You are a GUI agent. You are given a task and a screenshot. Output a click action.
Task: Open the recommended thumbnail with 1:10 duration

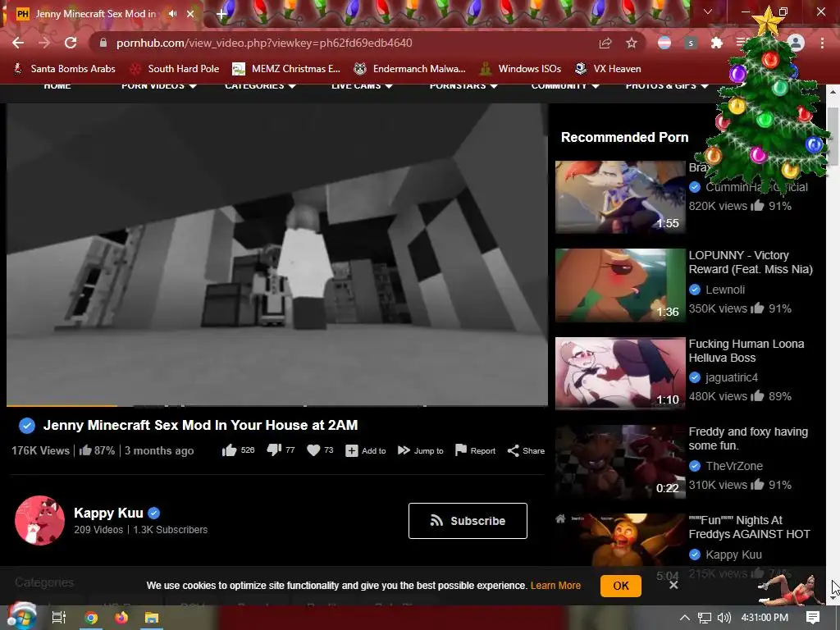pyautogui.click(x=620, y=373)
